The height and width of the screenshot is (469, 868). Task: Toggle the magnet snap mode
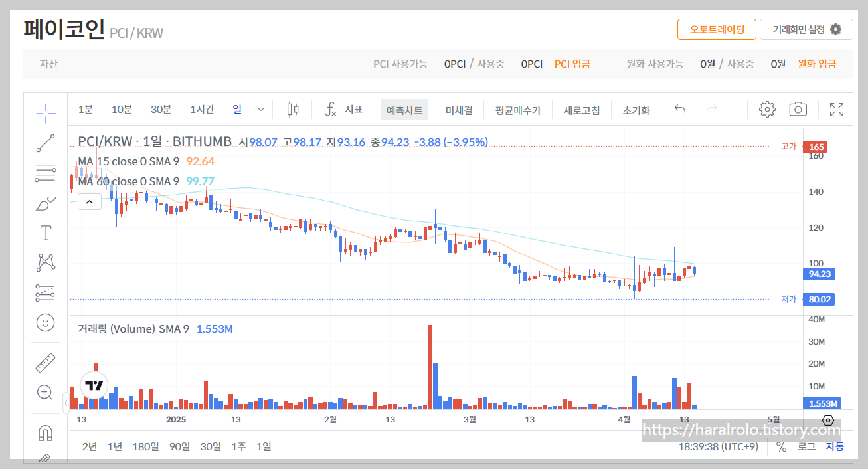pyautogui.click(x=45, y=433)
